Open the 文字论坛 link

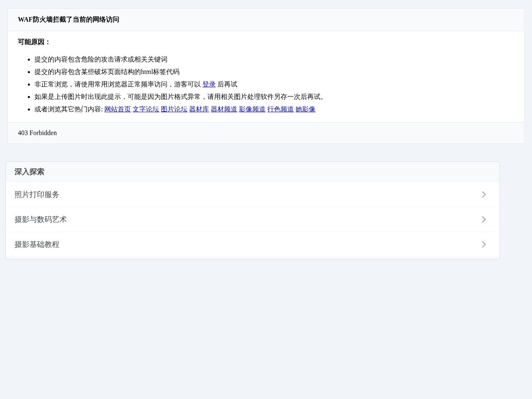(146, 109)
